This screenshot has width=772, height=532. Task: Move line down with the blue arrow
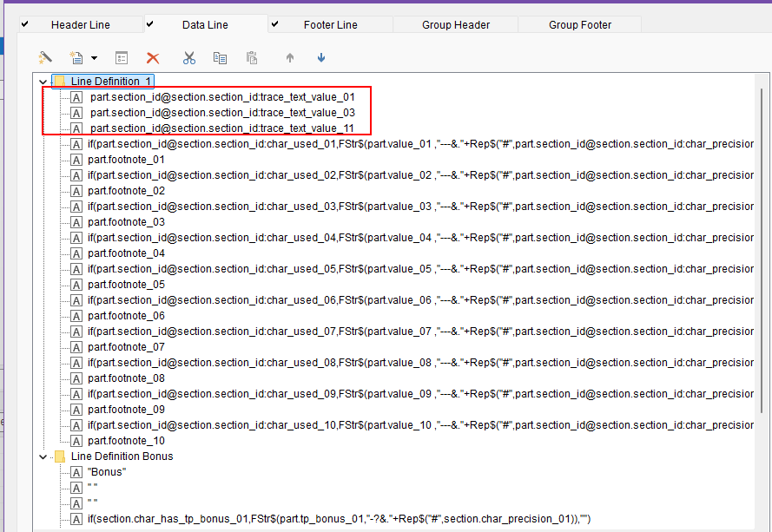point(320,57)
